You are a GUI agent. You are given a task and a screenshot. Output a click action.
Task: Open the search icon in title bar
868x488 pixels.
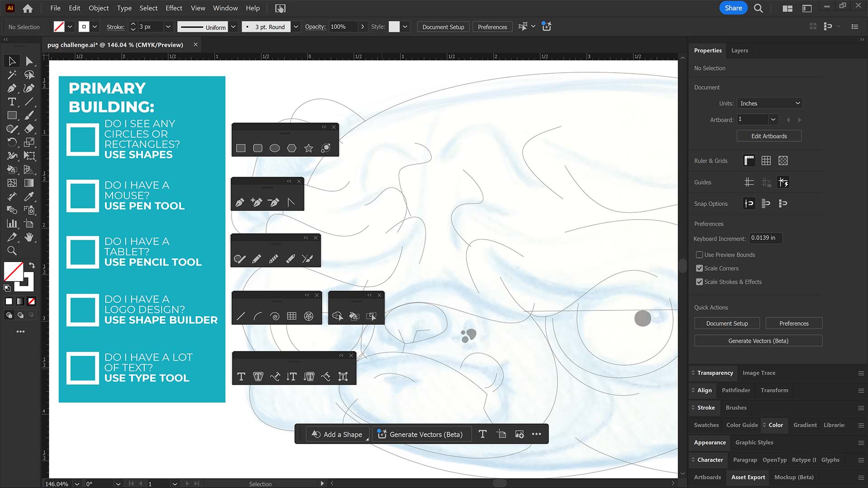tap(758, 8)
